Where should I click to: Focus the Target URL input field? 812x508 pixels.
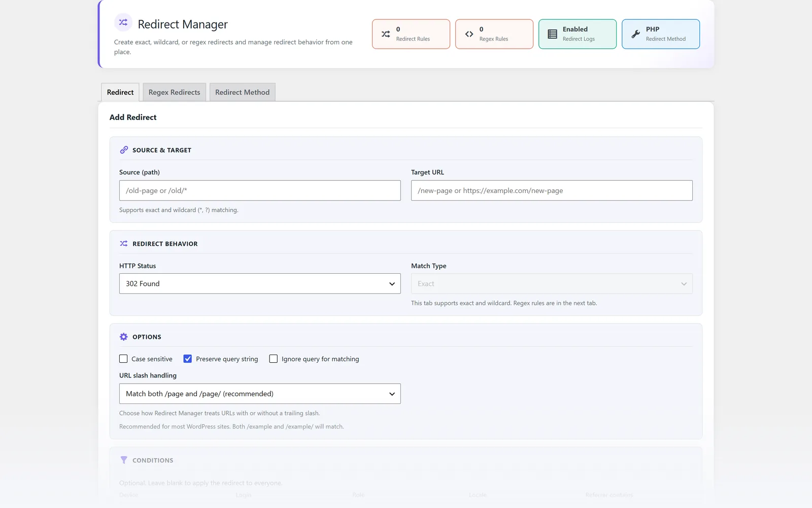pos(552,190)
